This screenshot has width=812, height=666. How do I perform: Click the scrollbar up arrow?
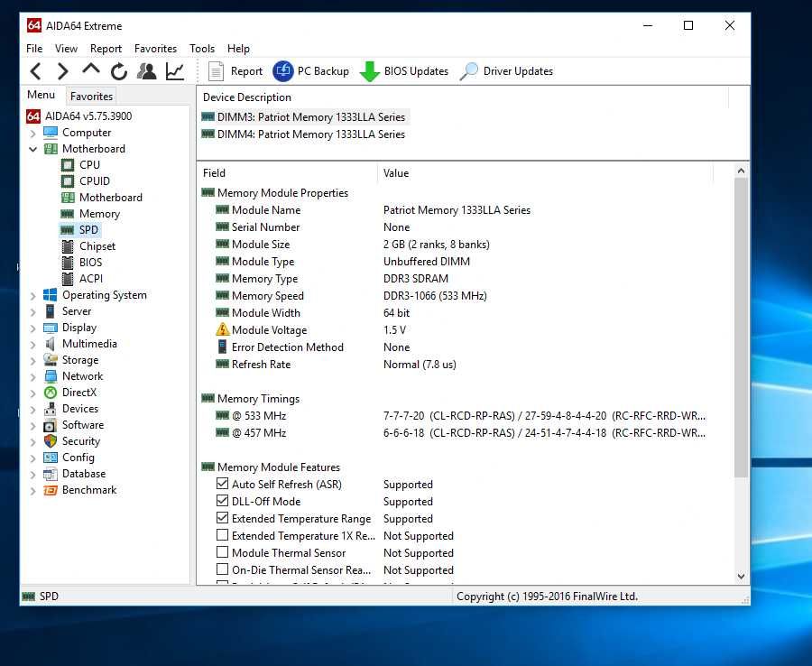click(741, 171)
